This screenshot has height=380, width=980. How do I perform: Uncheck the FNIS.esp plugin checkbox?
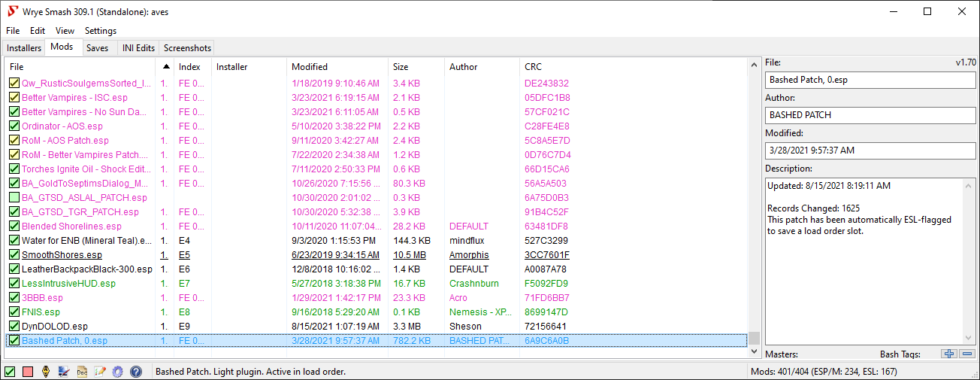14,312
